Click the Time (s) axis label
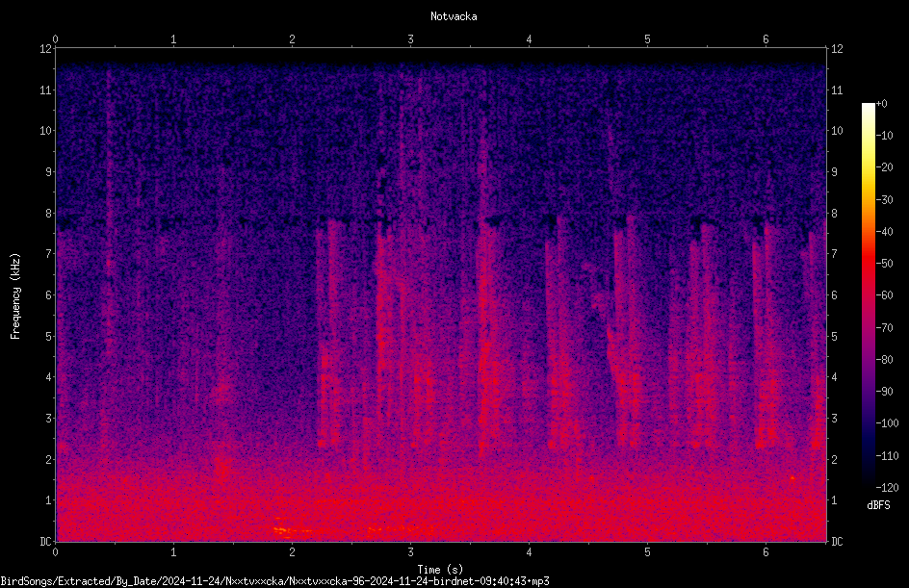 [440, 570]
